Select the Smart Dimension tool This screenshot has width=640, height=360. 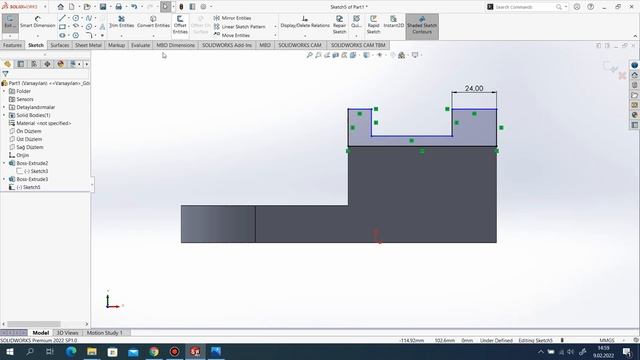(38, 22)
